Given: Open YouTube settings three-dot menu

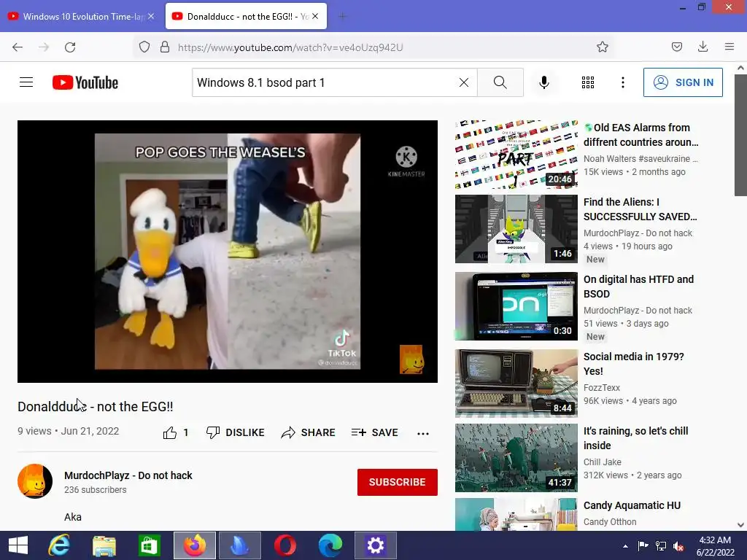Looking at the screenshot, I should (x=623, y=82).
